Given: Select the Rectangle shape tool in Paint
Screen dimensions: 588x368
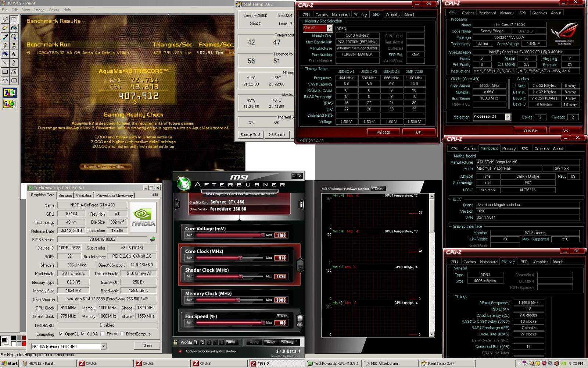Looking at the screenshot, I should (x=5, y=72).
